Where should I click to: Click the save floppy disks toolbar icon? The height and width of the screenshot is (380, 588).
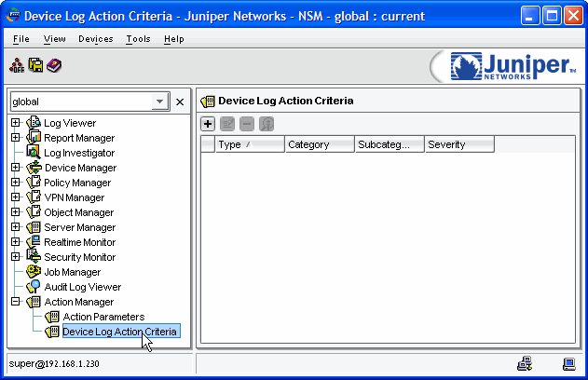click(35, 65)
